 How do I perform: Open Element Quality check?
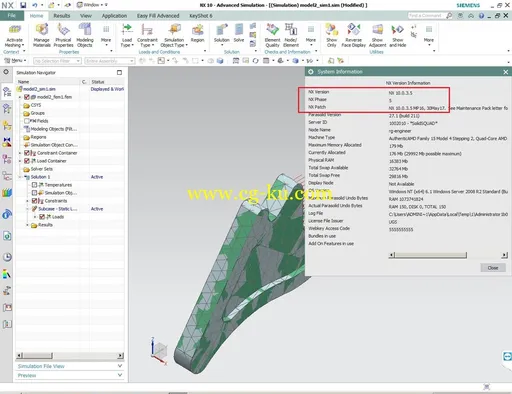pos(272,29)
